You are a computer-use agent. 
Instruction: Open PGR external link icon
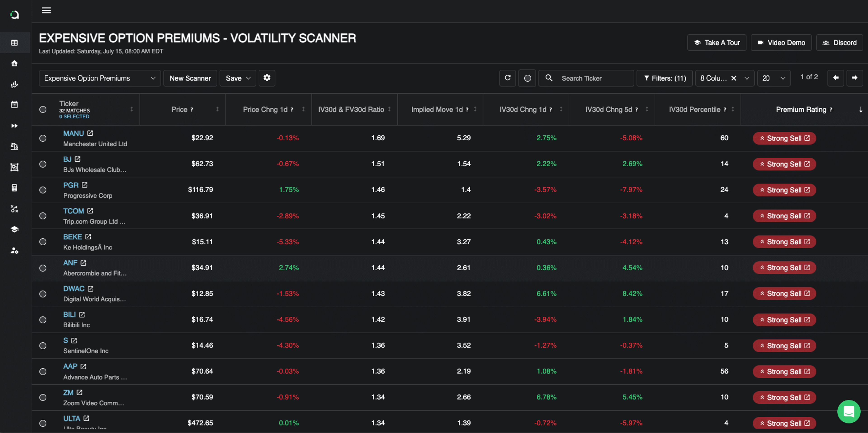(x=85, y=185)
